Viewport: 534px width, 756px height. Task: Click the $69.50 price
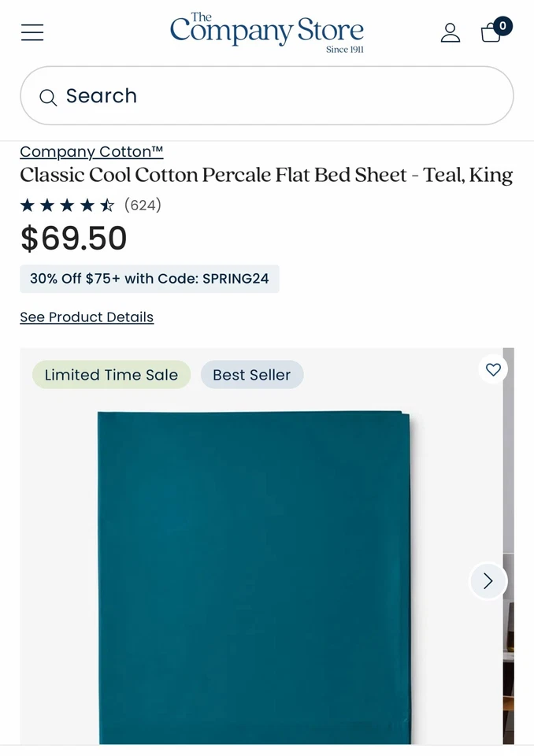tap(73, 239)
